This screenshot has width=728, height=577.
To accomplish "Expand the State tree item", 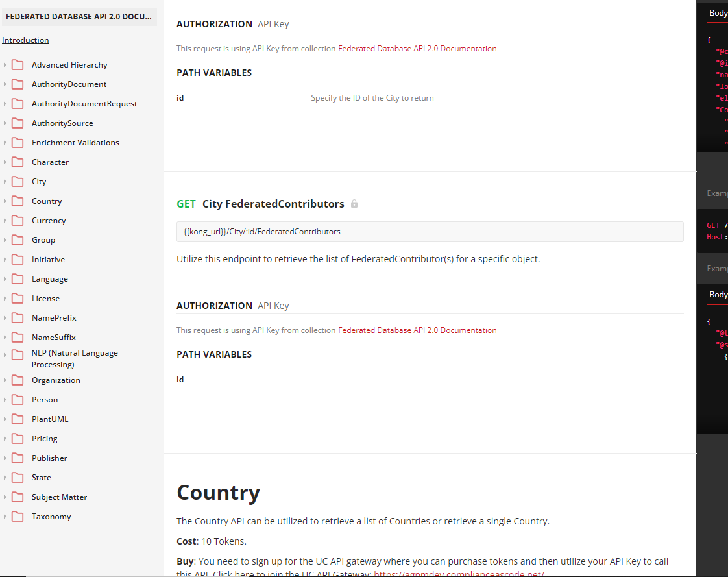I will coord(6,477).
